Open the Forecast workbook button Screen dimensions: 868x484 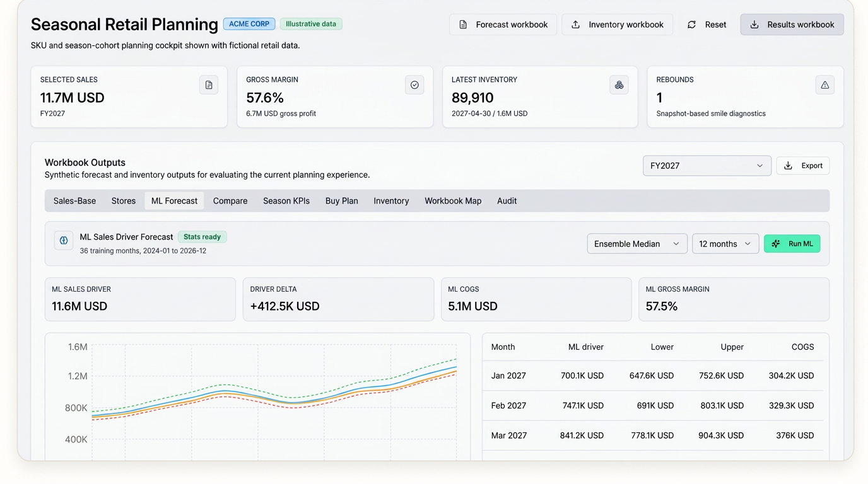point(503,25)
